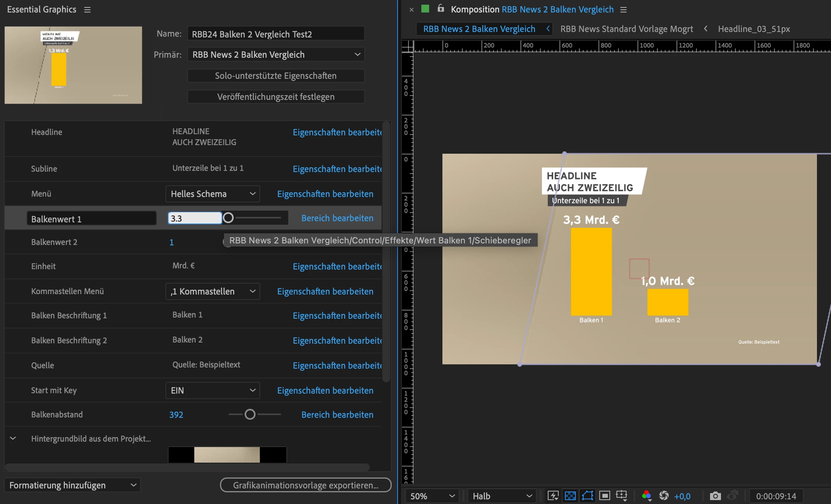Take a snapshot with the camera icon
Screen dimensions: 831x504
click(715, 496)
